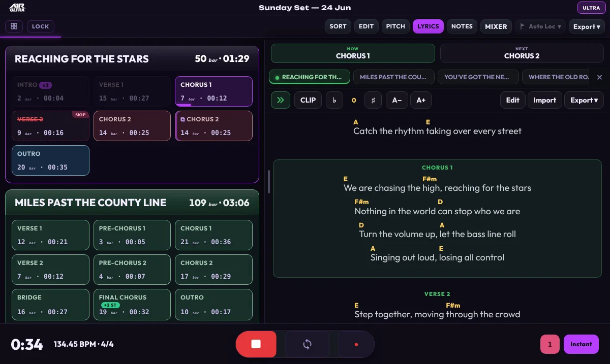Transpose down with the flat symbol
The height and width of the screenshot is (364, 610).
click(334, 100)
